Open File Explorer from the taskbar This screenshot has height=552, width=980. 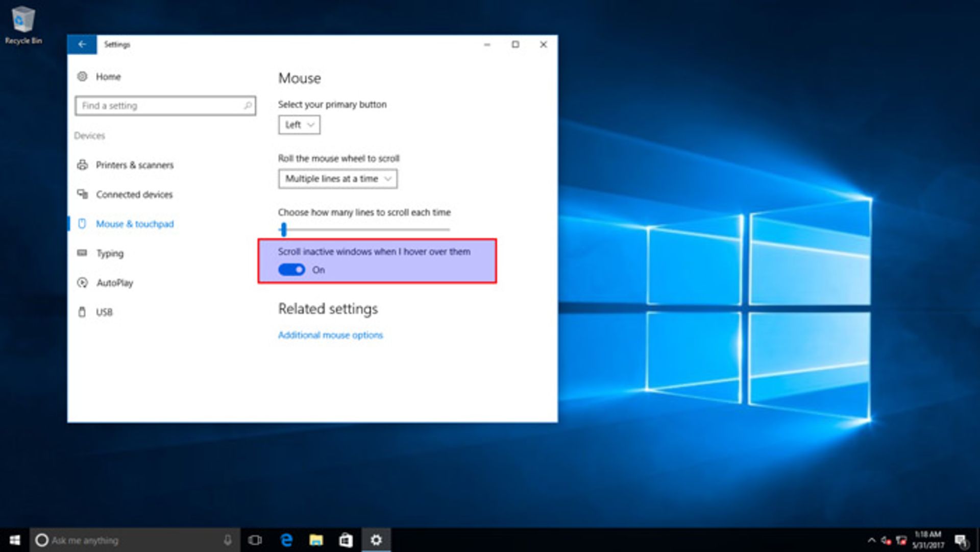[316, 540]
